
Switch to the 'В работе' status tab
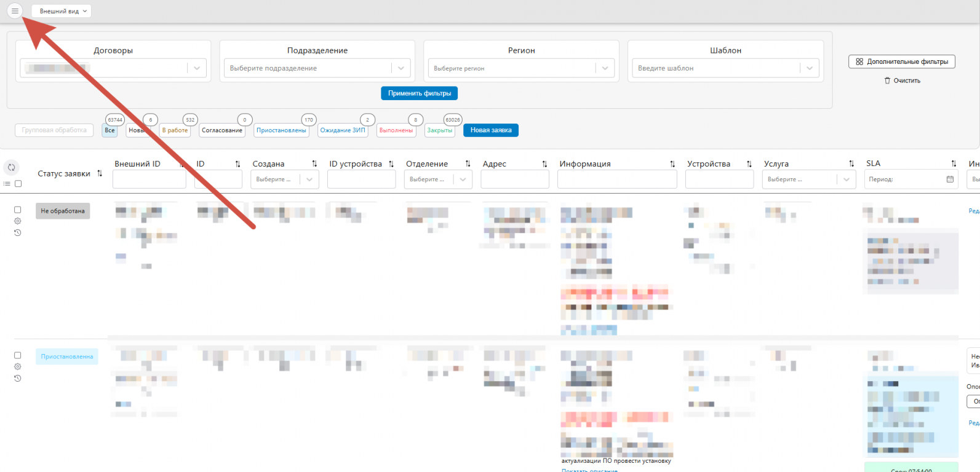(x=175, y=130)
